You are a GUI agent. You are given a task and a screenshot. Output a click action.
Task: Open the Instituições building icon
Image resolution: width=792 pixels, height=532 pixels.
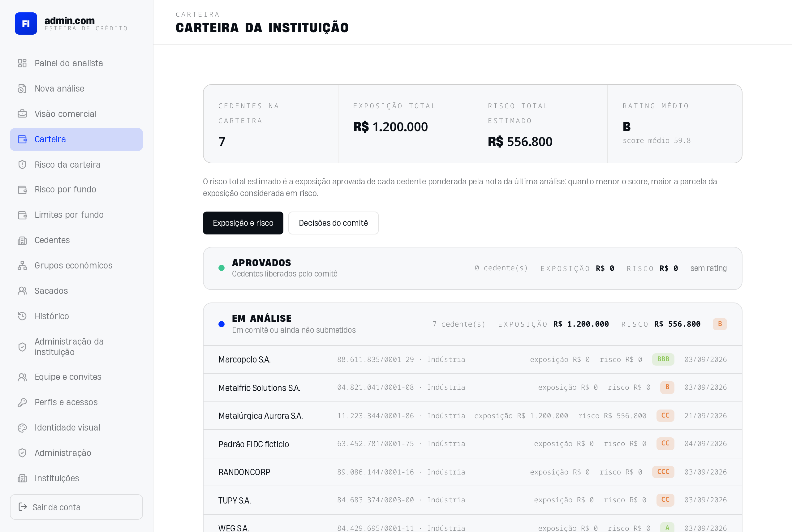[x=22, y=478]
